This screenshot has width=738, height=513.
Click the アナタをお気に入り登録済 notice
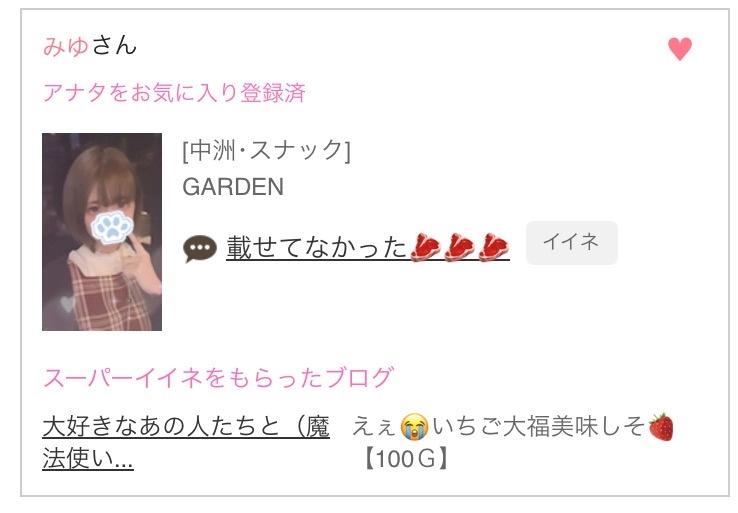(174, 92)
